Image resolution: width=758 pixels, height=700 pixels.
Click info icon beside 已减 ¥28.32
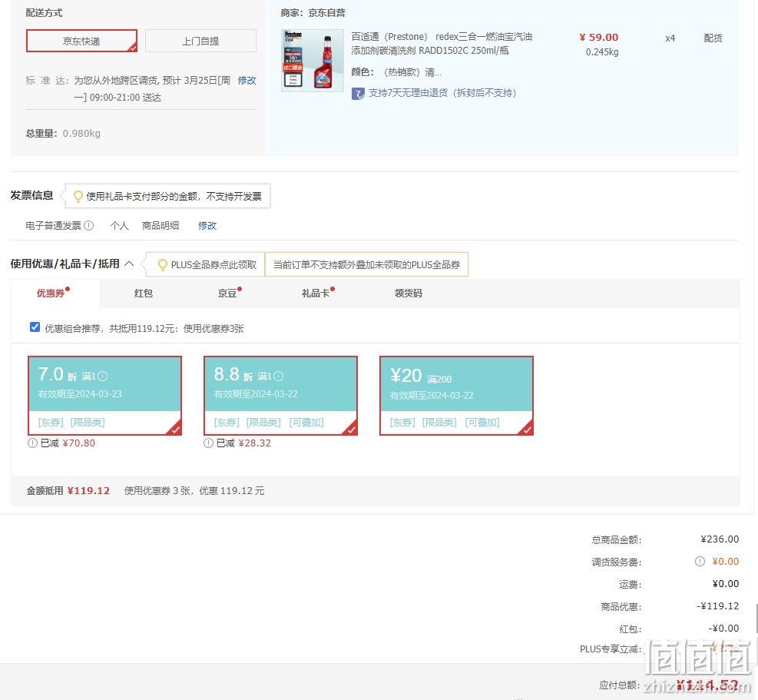[208, 443]
